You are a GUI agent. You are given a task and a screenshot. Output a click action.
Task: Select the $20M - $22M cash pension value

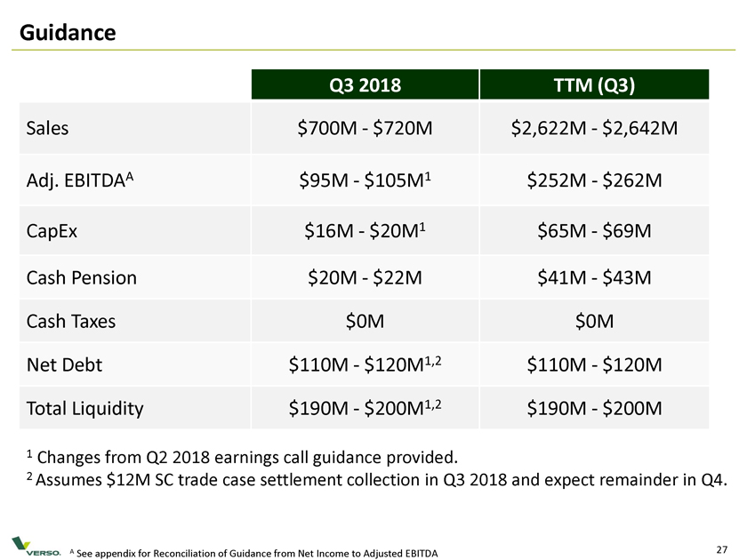(x=365, y=277)
